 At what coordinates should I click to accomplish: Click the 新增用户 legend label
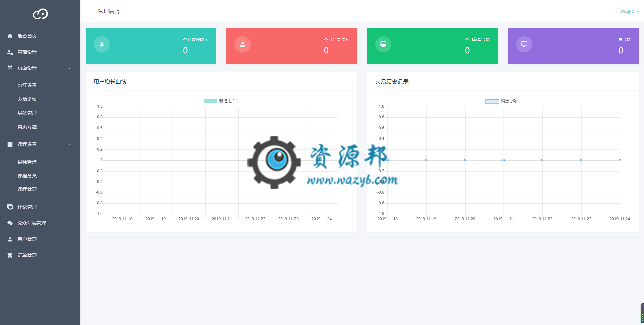tap(227, 101)
